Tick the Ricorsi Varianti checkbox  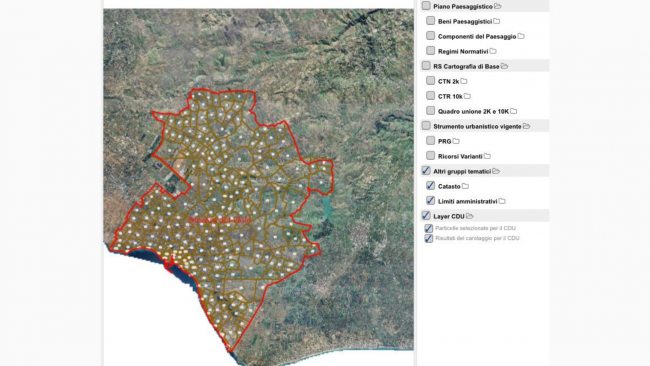click(x=430, y=155)
